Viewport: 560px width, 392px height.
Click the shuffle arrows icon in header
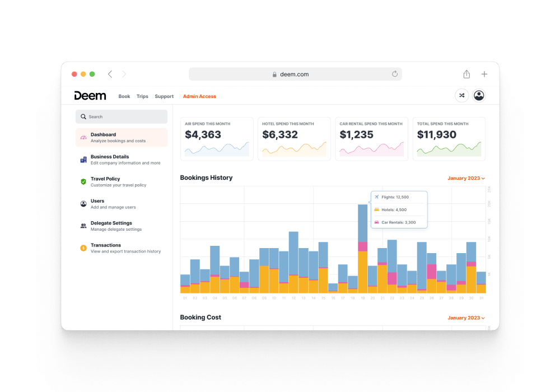(461, 96)
